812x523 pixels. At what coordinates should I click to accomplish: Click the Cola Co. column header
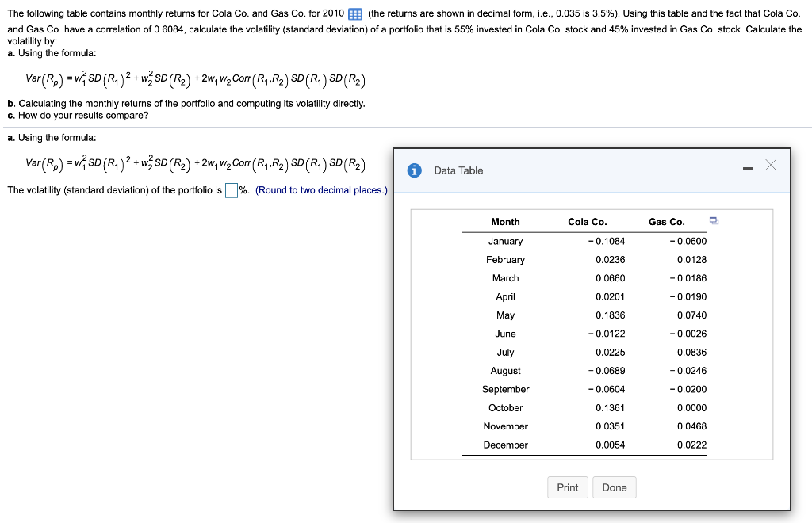tap(588, 222)
